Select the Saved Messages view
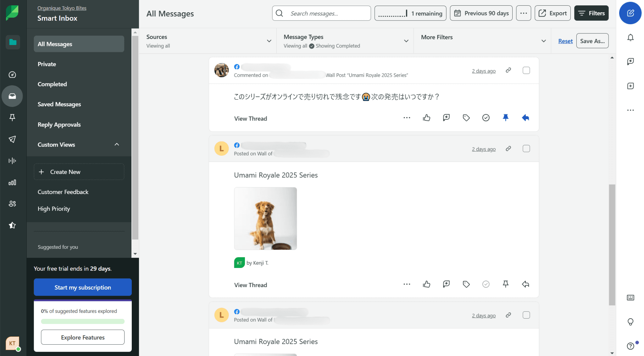Viewport: 644px width, 356px height. click(x=59, y=104)
